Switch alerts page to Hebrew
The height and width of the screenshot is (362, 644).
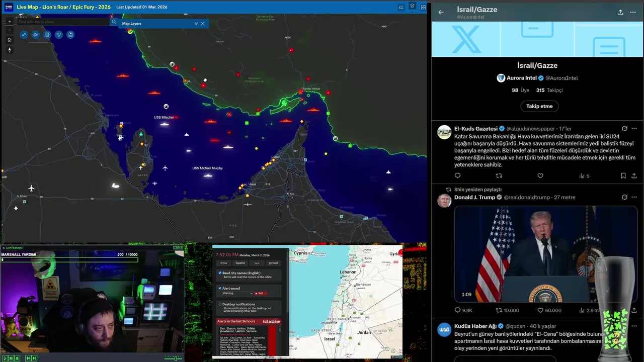(223, 263)
